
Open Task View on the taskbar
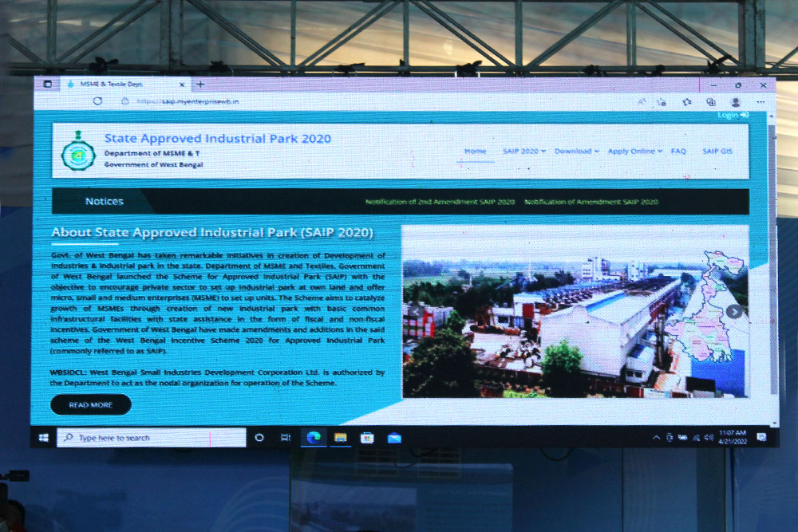(285, 438)
